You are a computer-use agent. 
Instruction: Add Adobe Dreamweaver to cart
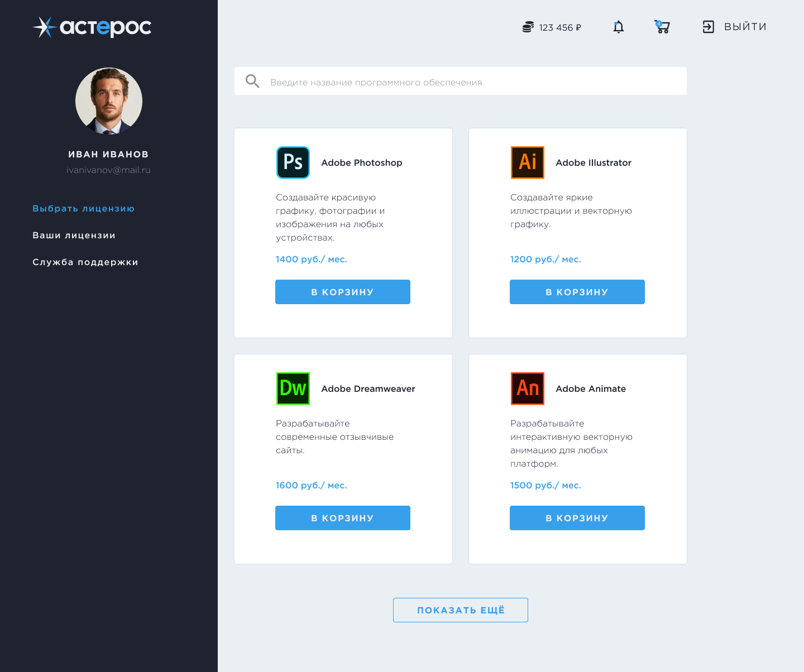point(343,518)
